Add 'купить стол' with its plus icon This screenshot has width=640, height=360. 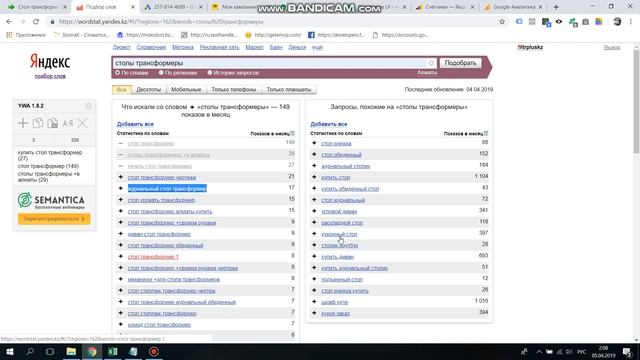[x=314, y=177]
